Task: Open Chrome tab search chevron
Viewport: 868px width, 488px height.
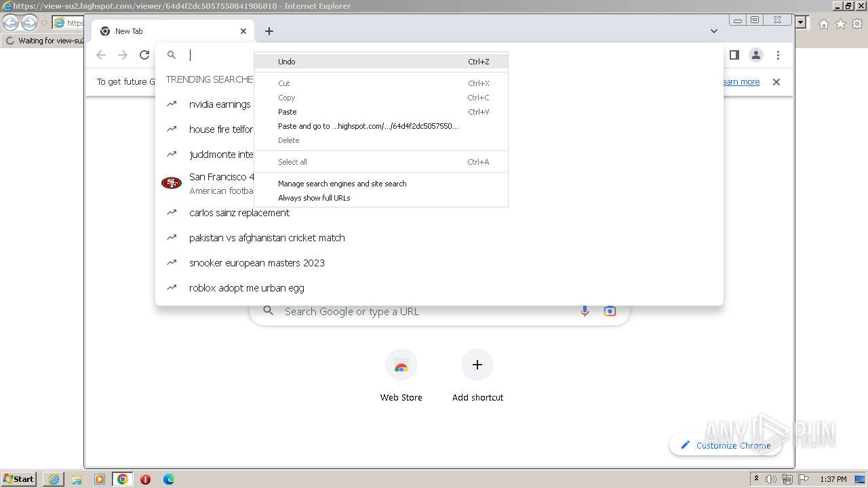Action: 714,31
